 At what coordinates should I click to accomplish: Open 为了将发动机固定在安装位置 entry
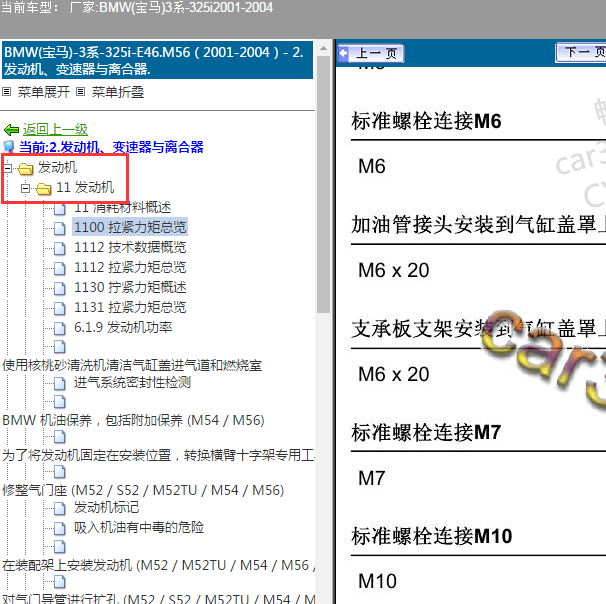(158, 455)
